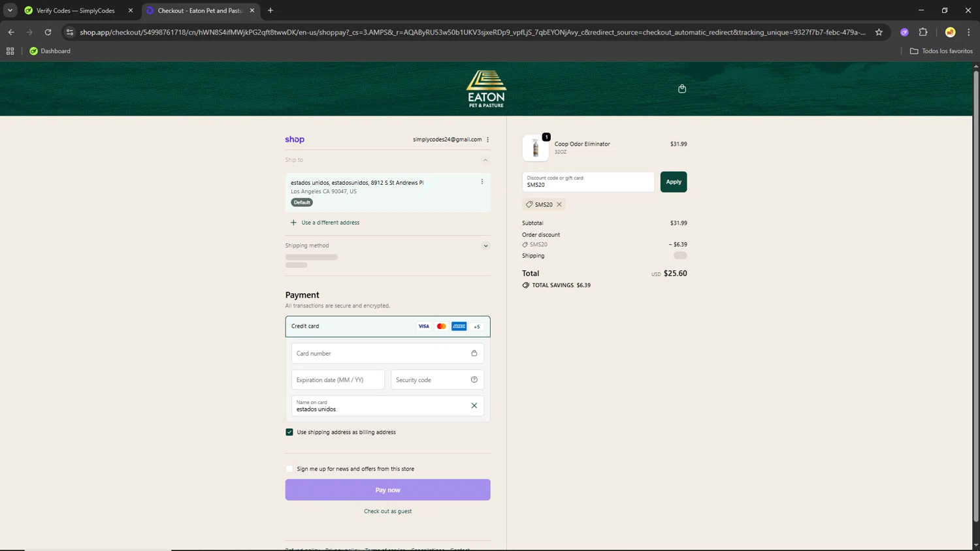
Task: Switch to Verify Codes SimplyCodes tab
Action: (76, 10)
